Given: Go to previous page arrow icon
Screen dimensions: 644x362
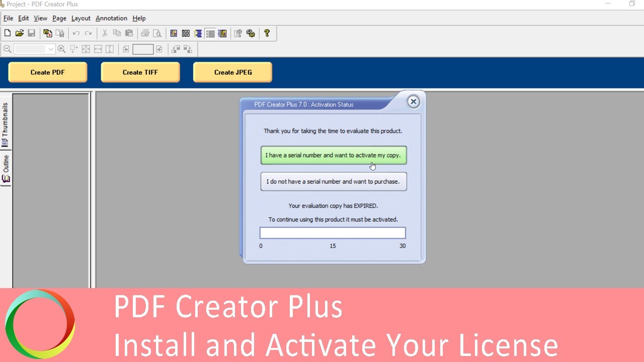Looking at the screenshot, I should (x=126, y=49).
